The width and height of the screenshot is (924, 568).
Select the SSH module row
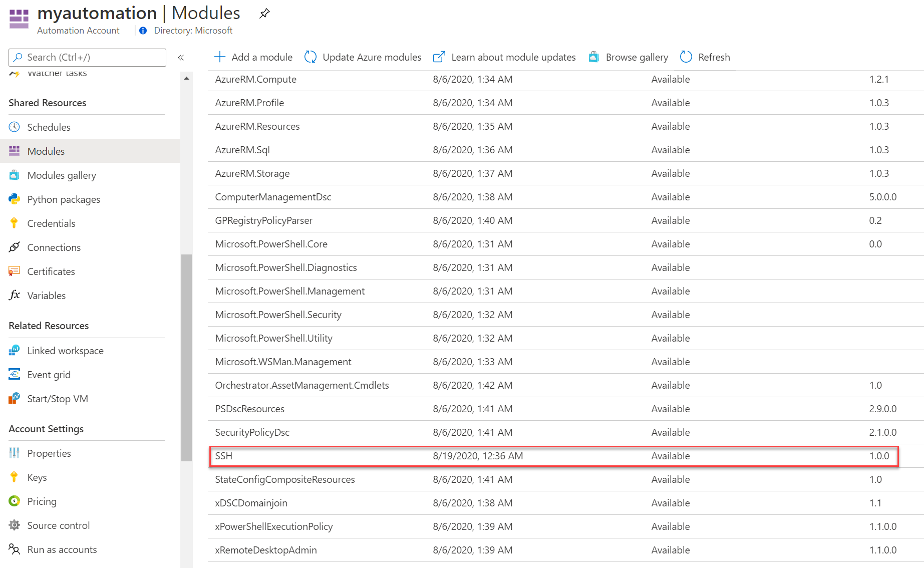pos(554,456)
